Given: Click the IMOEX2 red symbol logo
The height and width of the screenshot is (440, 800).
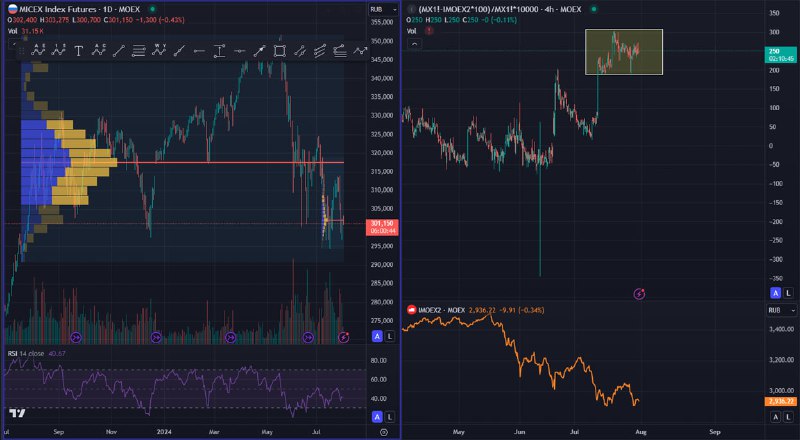Looking at the screenshot, I should coord(411,310).
